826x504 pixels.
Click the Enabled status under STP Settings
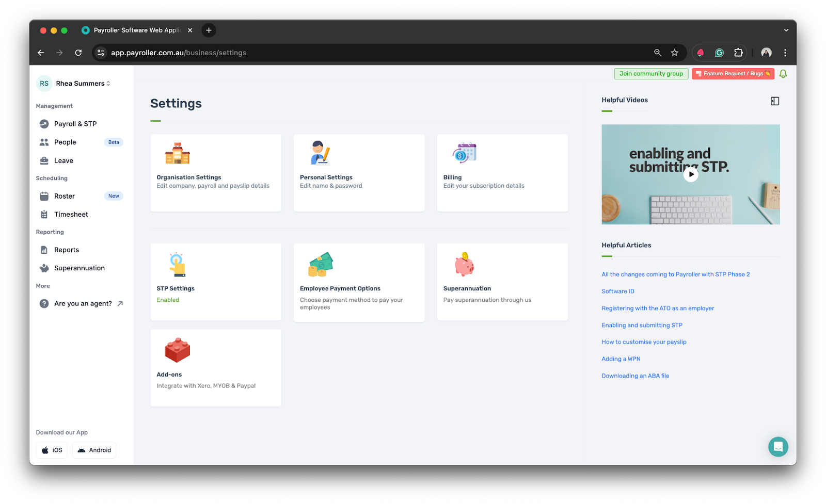point(168,300)
